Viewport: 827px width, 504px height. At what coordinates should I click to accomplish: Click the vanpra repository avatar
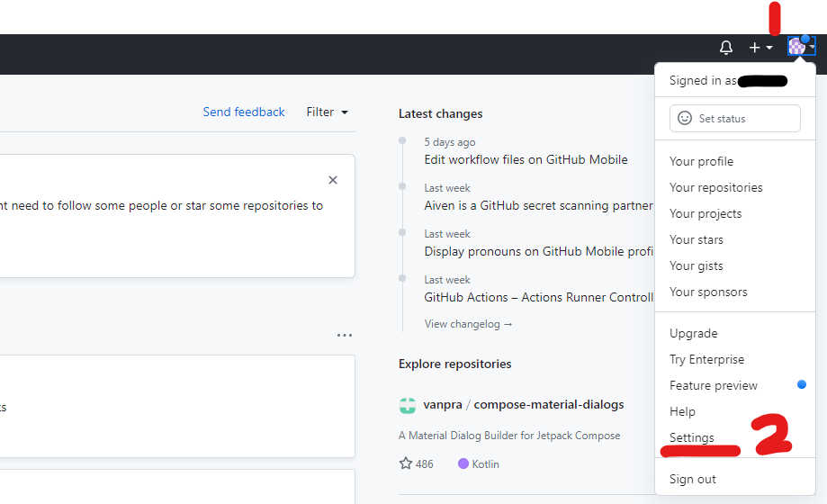[x=408, y=405]
